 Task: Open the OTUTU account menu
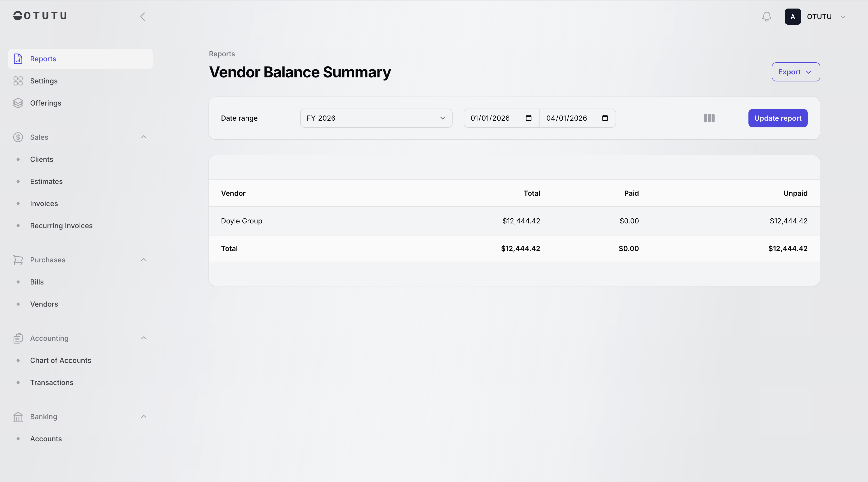click(x=819, y=17)
